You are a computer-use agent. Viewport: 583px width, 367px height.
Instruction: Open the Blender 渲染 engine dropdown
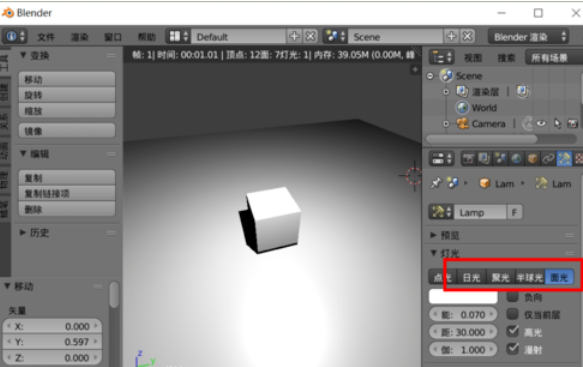click(529, 37)
